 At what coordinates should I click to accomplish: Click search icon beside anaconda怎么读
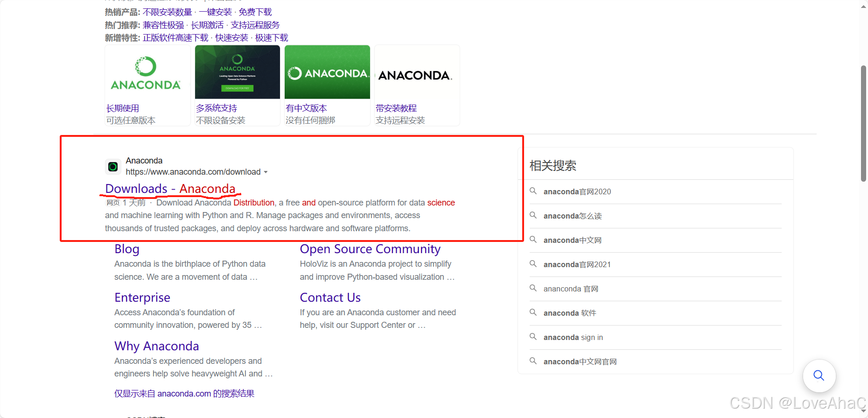[533, 215]
